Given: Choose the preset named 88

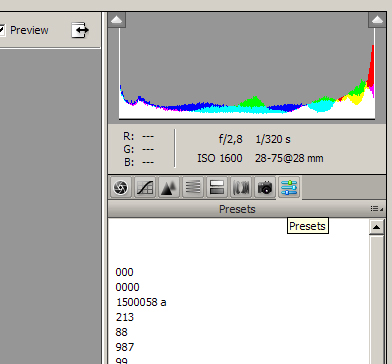Looking at the screenshot, I should tap(121, 332).
